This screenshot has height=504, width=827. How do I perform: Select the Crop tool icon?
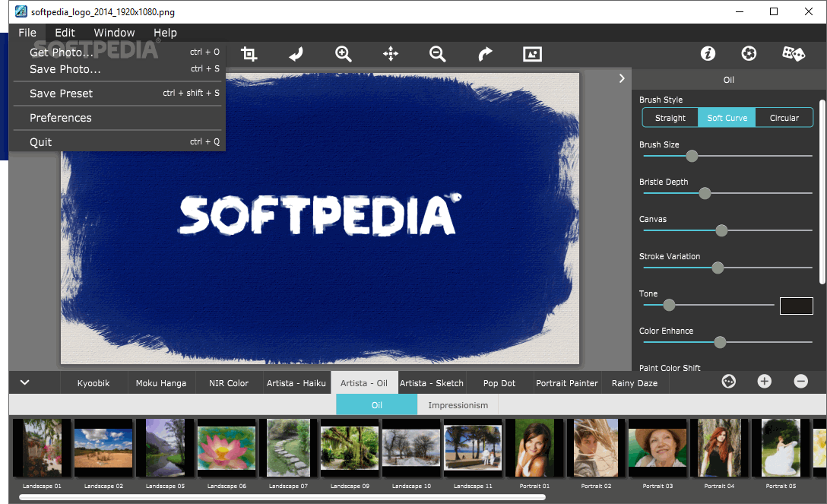[249, 54]
